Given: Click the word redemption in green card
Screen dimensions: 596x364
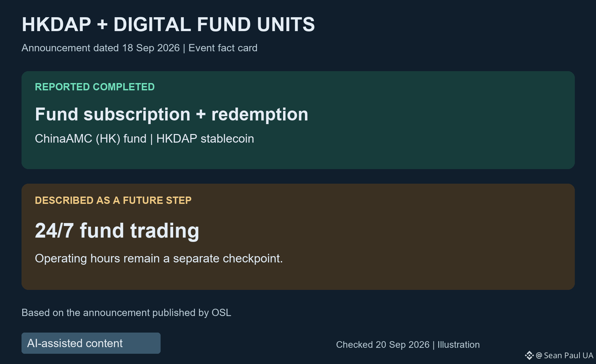Looking at the screenshot, I should tap(260, 115).
